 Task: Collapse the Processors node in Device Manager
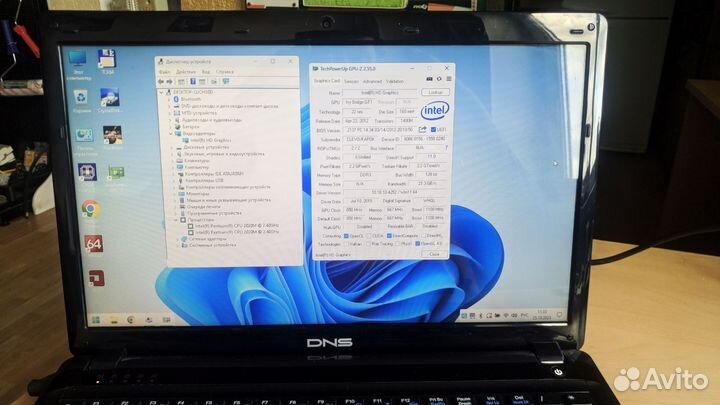click(x=177, y=219)
